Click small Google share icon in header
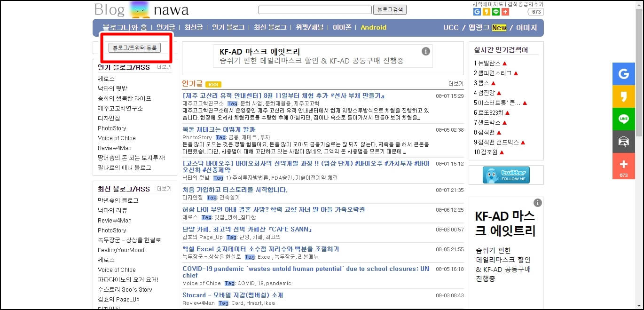Image resolution: width=644 pixels, height=310 pixels. [x=477, y=12]
